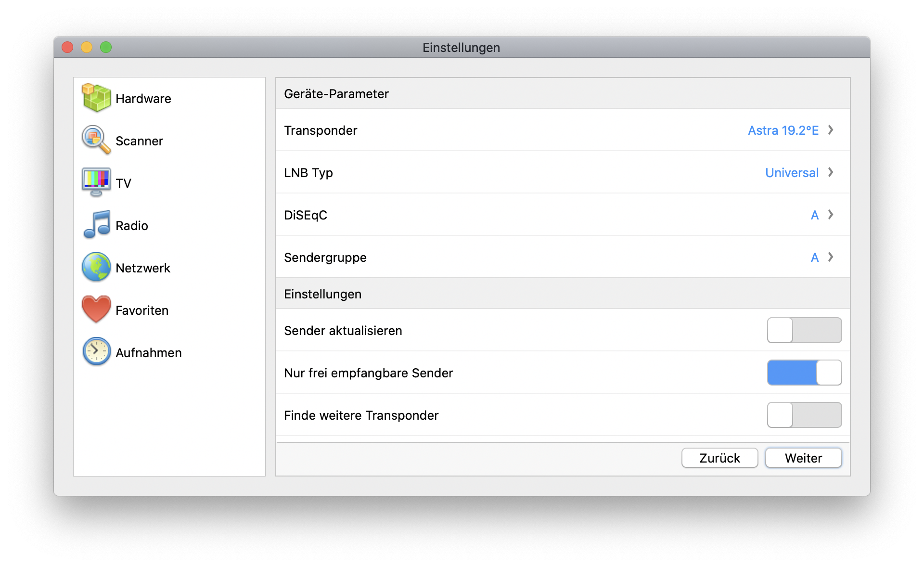
Task: Switch to Scanner sidebar label
Action: coord(139,141)
